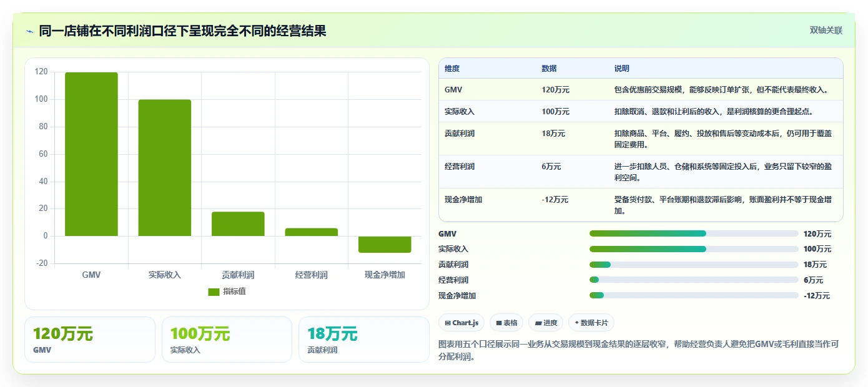Click the 120万元 value beside the GMV progress bar
The width and height of the screenshot is (868, 387).
[817, 234]
